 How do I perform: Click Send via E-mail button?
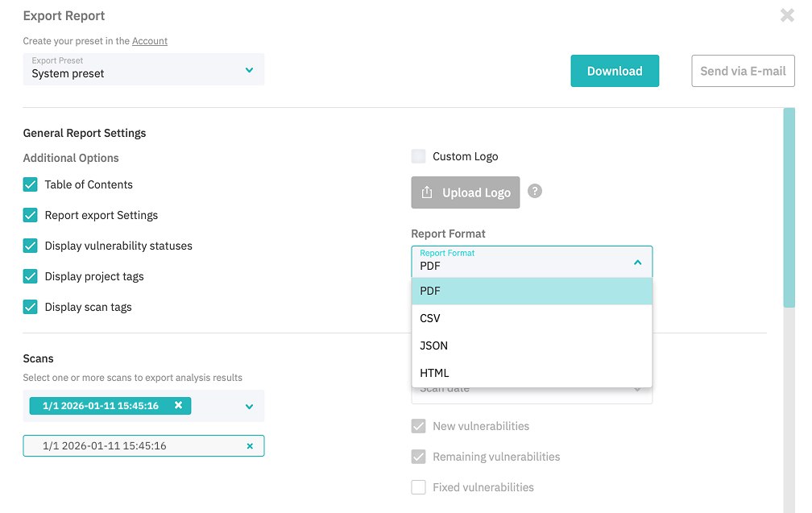point(743,71)
